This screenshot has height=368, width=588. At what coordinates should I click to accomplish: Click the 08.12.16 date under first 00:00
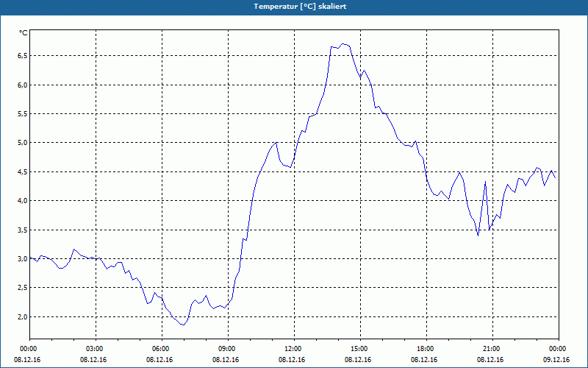click(27, 360)
